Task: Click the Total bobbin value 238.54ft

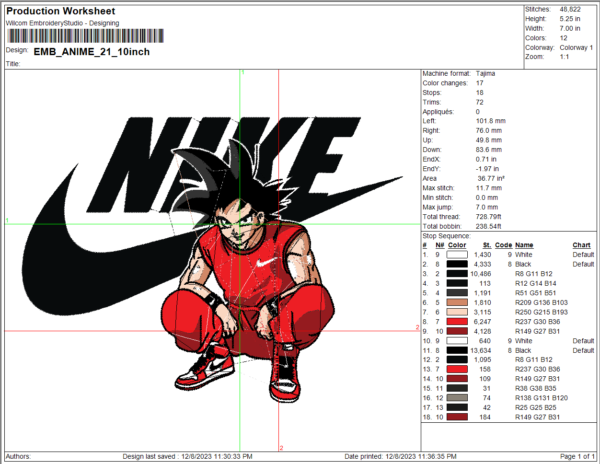Action: [489, 226]
